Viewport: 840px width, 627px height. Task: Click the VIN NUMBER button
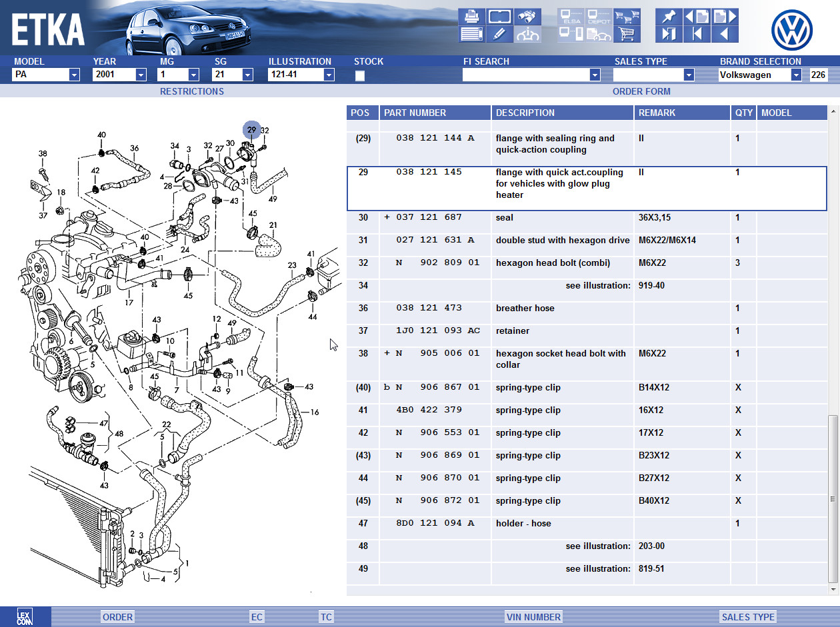tap(533, 617)
